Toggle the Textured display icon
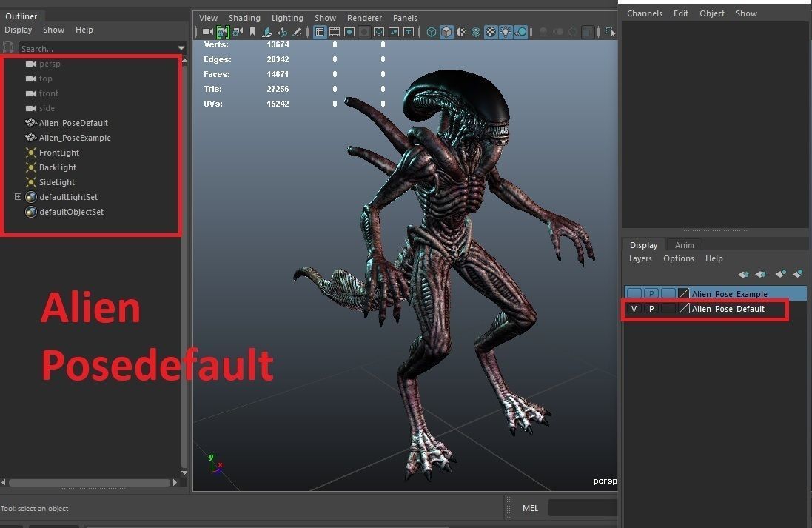This screenshot has height=528, width=812. click(491, 32)
